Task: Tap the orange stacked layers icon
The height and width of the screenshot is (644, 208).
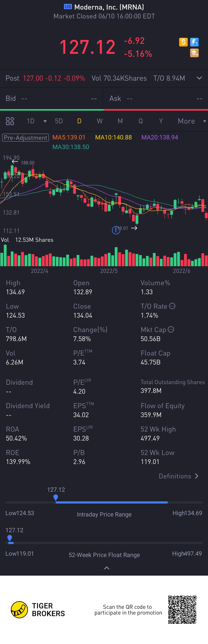Action: coord(195,53)
